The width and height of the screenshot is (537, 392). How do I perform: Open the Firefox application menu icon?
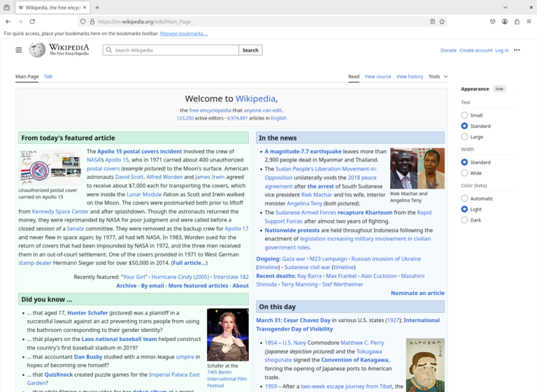click(529, 22)
